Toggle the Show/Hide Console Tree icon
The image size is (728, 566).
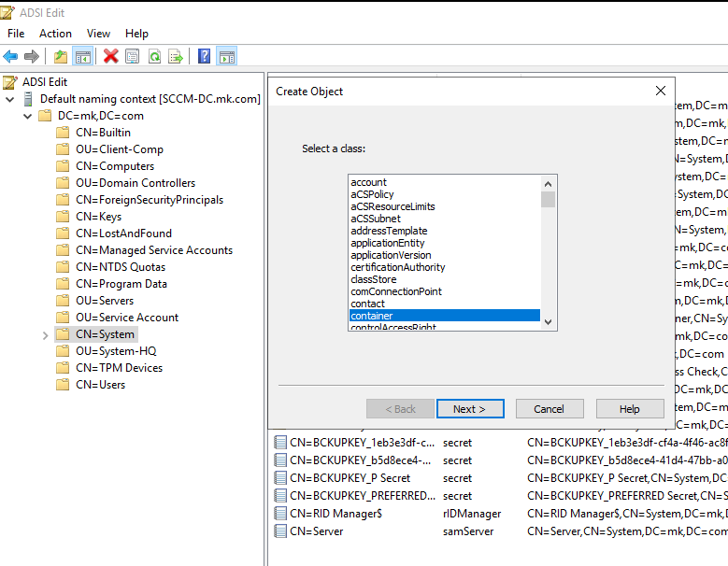click(x=83, y=56)
